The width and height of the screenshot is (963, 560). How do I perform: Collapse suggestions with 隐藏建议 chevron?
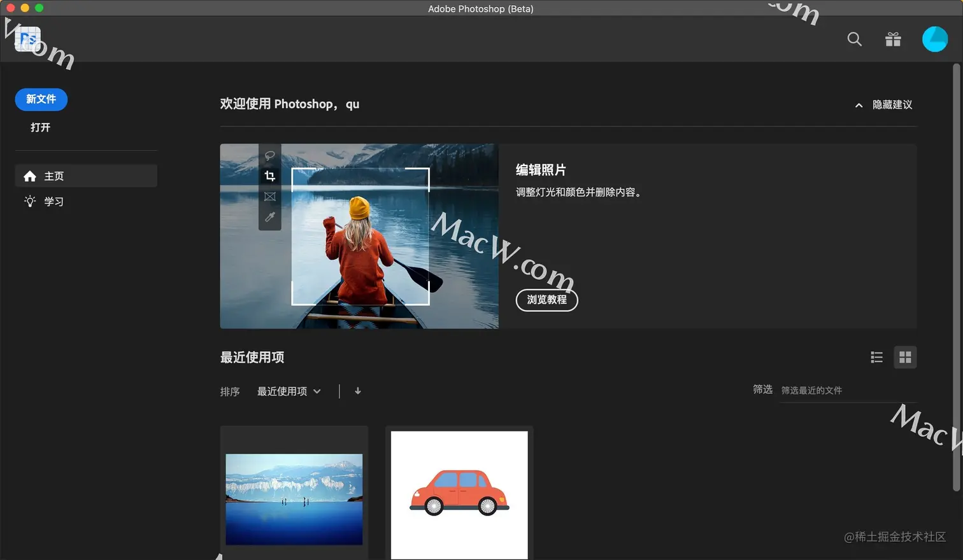(x=859, y=105)
